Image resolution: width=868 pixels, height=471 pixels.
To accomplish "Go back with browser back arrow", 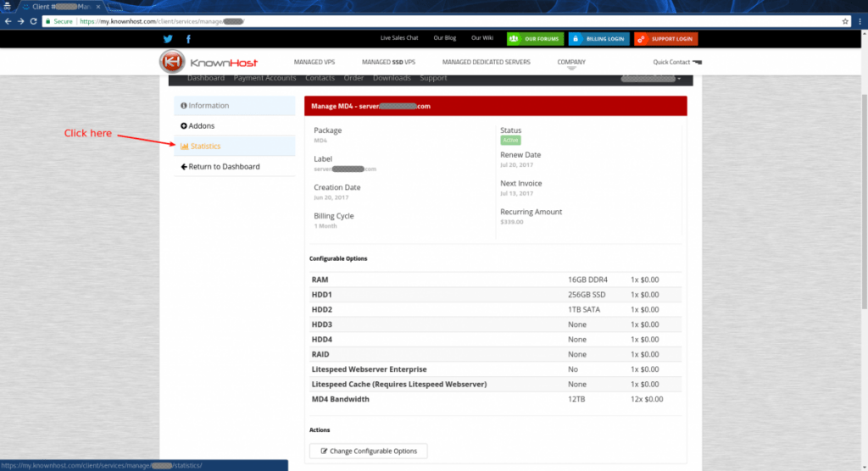I will pyautogui.click(x=8, y=21).
